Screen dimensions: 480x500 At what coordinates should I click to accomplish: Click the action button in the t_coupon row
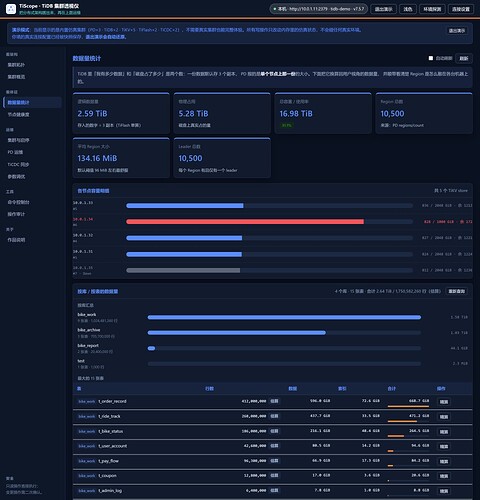point(444,476)
